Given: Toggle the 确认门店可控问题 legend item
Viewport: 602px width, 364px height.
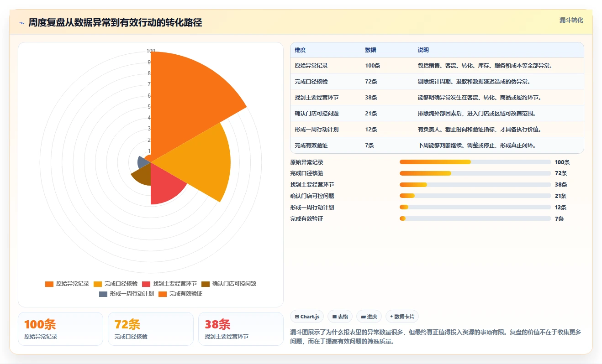Looking at the screenshot, I should [x=229, y=284].
